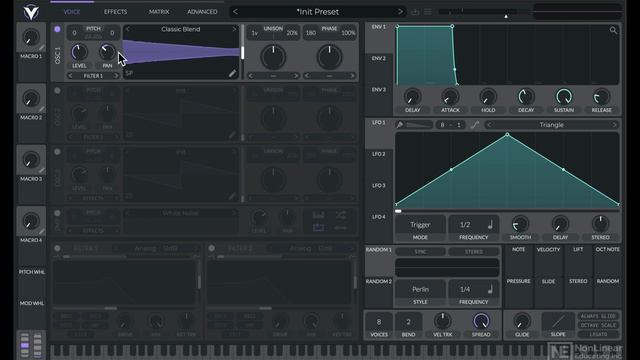Click the save preset icon
The width and height of the screenshot is (640, 360).
(x=415, y=12)
